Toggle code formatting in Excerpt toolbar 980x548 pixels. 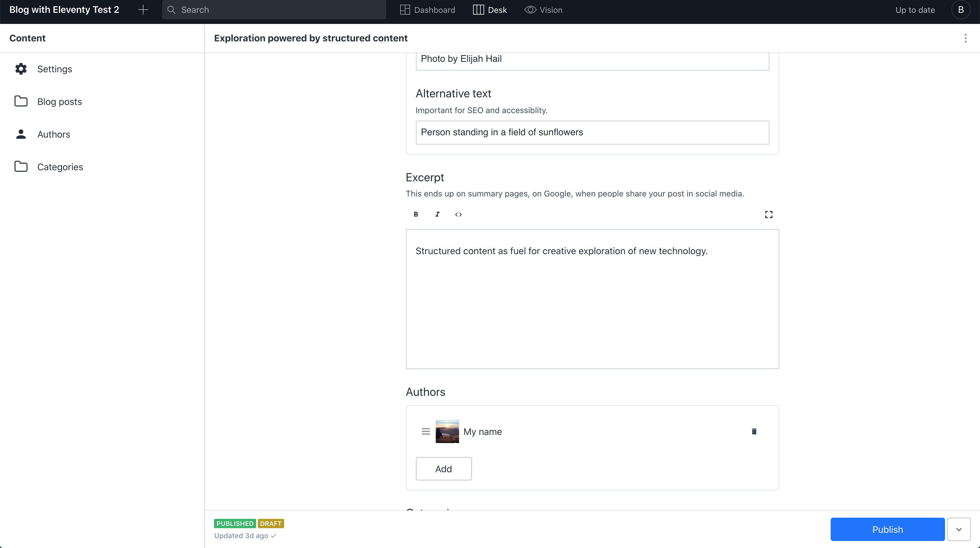coord(459,215)
